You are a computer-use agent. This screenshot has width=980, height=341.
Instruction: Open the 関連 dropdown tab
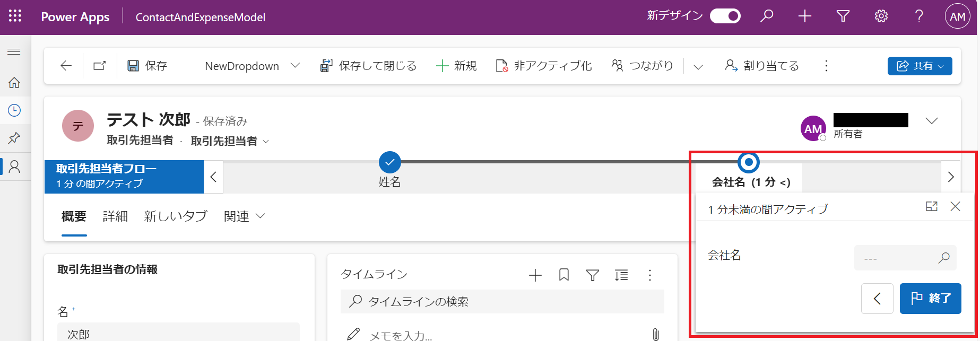(244, 216)
